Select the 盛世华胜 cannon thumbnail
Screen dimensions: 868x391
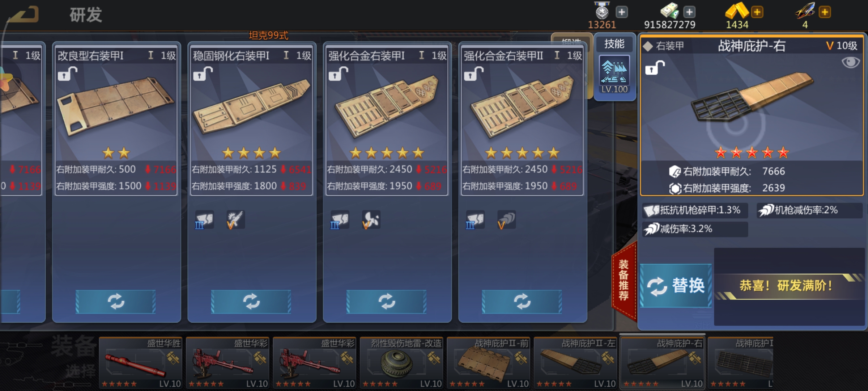tap(141, 363)
